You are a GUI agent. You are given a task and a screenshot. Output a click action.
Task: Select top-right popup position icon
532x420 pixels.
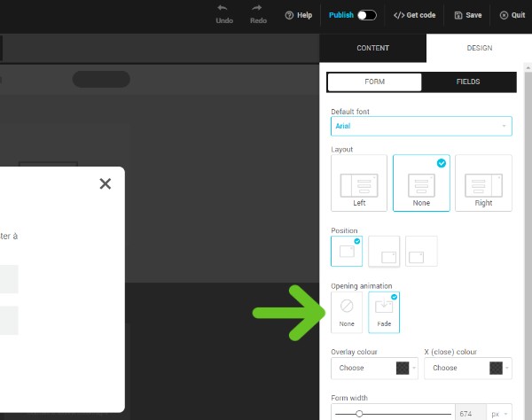(x=421, y=252)
